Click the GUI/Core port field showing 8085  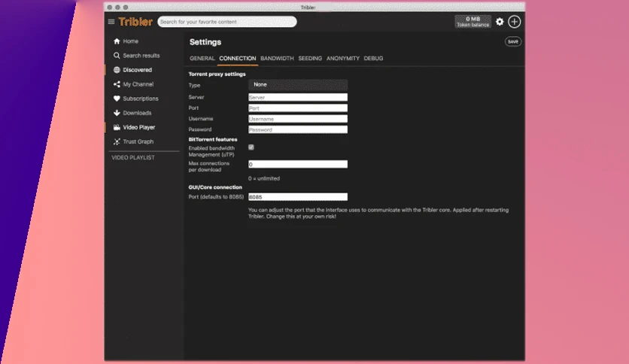pyautogui.click(x=298, y=197)
